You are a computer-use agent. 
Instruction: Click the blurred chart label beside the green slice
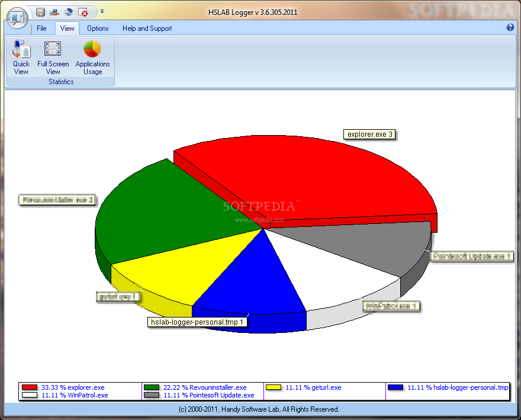[x=57, y=200]
